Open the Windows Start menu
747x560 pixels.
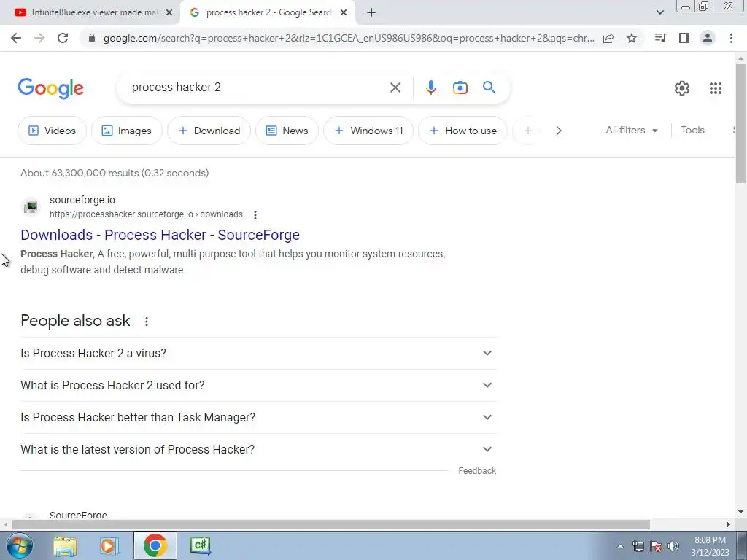pyautogui.click(x=19, y=545)
